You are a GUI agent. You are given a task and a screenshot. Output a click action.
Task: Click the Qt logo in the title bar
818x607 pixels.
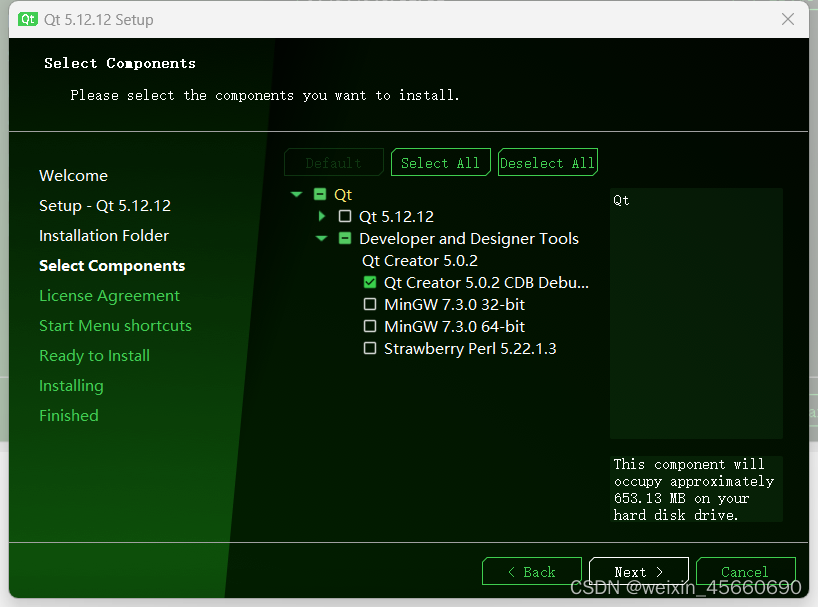pos(27,19)
